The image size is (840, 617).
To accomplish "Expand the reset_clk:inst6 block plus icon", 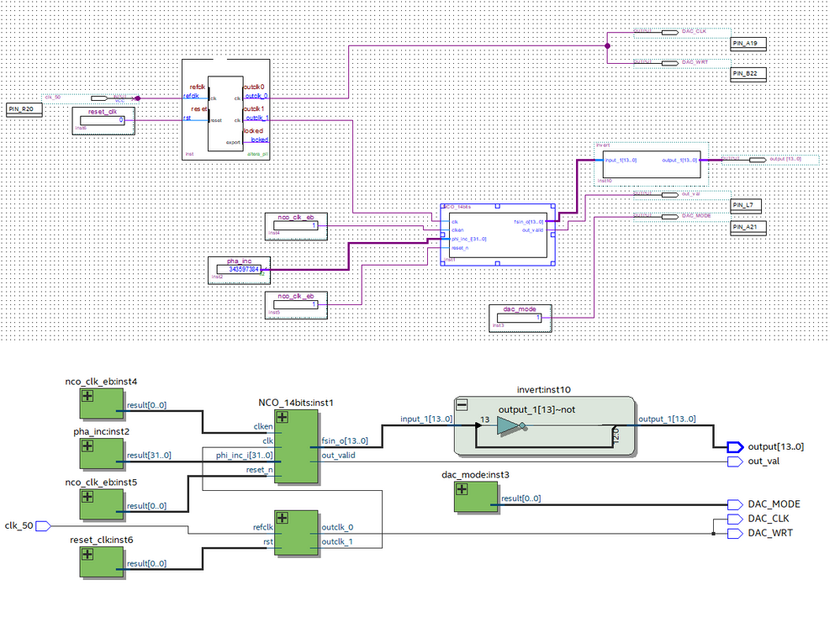I will tap(87, 554).
